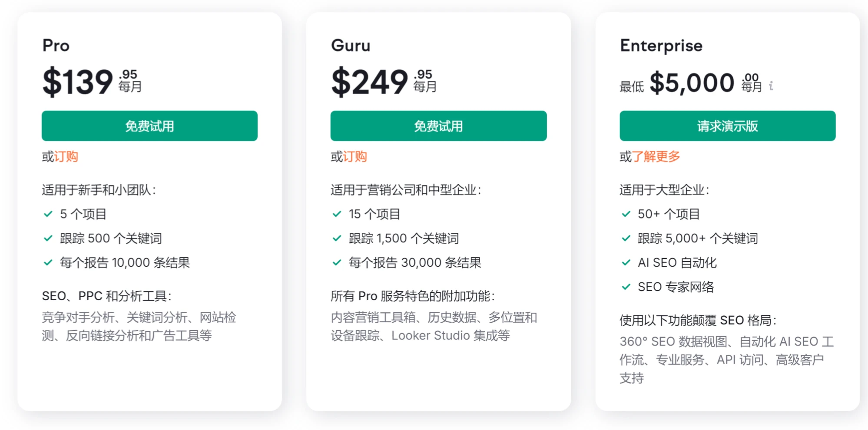
Task: Click the checkmark beside "AI SEO 自动化"
Action: 626,262
